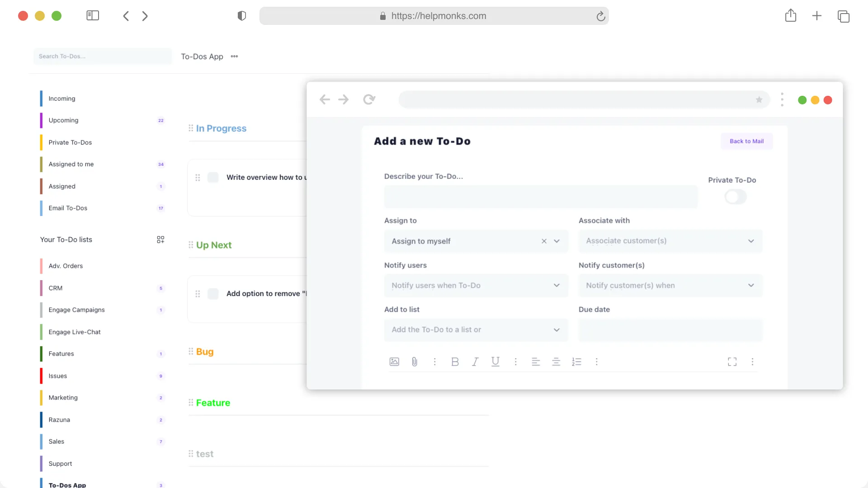Click back arrow in inner browser window
This screenshot has width=868, height=488.
(x=325, y=99)
